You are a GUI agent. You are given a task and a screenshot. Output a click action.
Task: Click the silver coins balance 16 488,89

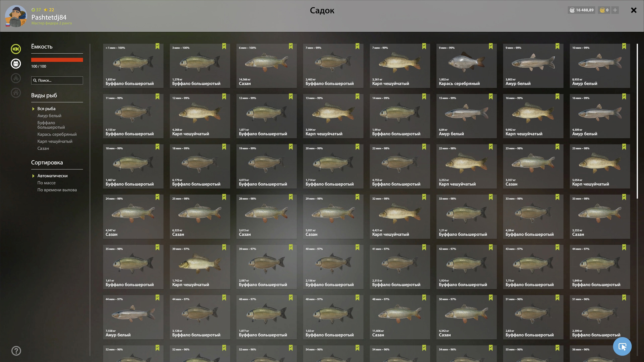pos(581,10)
